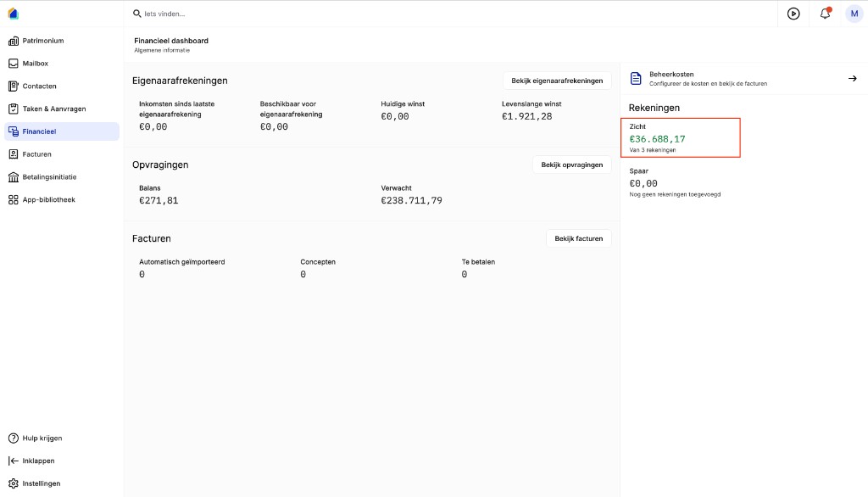Go to Mailbox menu item

[x=61, y=64]
